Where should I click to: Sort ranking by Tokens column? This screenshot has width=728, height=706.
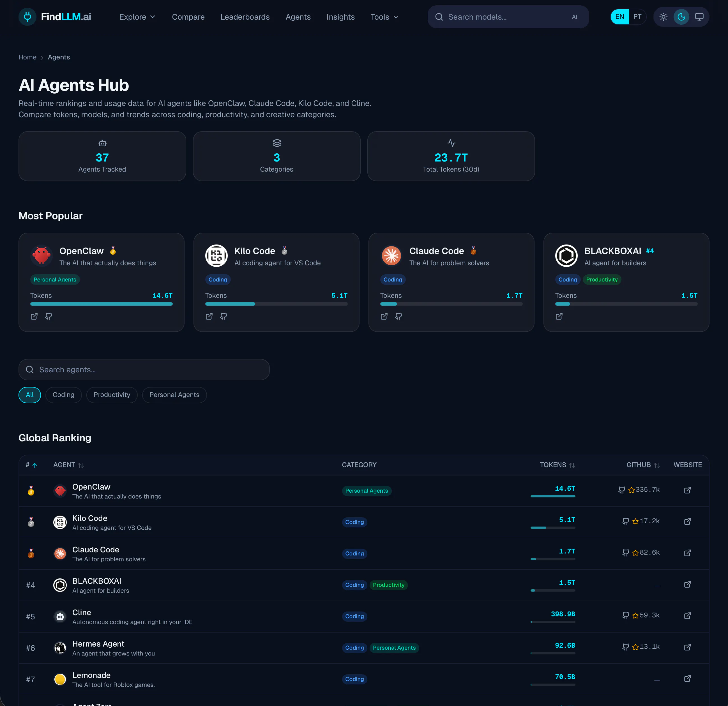click(x=557, y=465)
